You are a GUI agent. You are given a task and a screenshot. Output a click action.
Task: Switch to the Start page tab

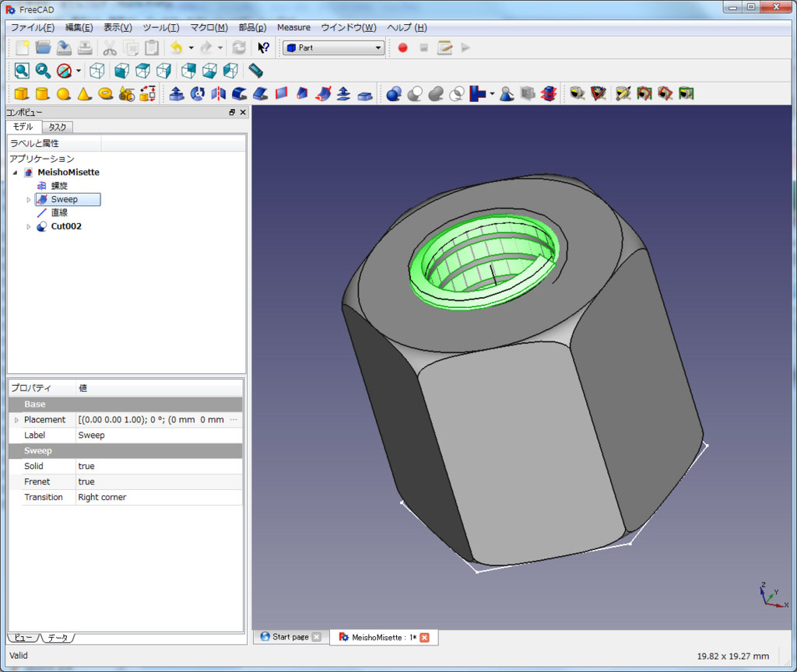pyautogui.click(x=290, y=637)
